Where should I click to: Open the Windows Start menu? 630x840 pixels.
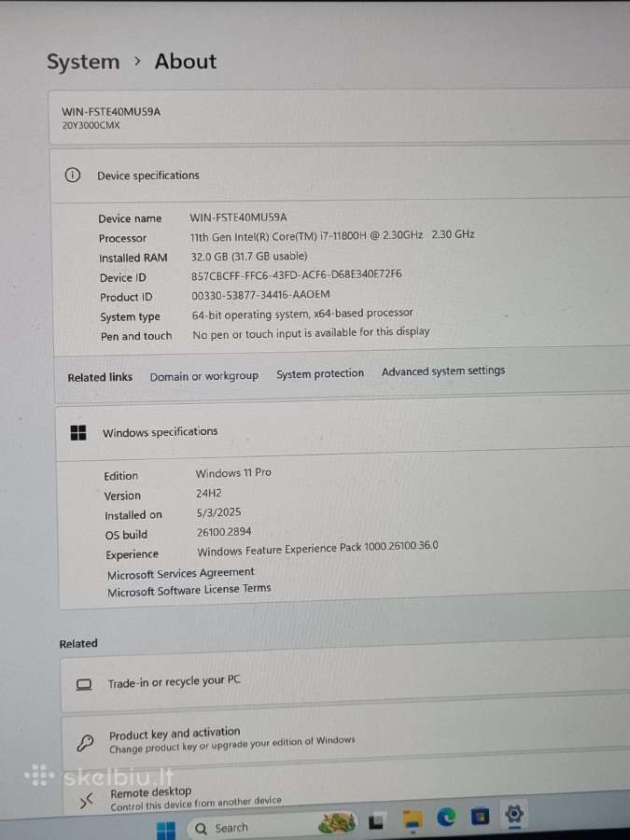(165, 830)
